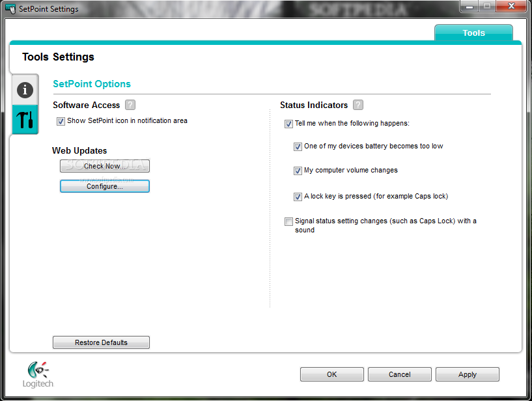Click the Logitech logo
Screen dimensions: 532x401
(38, 374)
